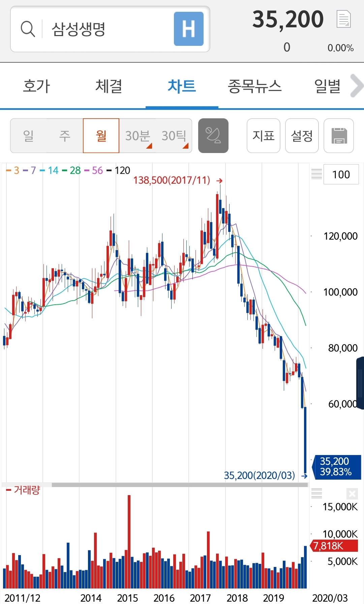This screenshot has height=604, width=364.
Task: Tap the right arrow to show more tabs
Action: click(357, 86)
